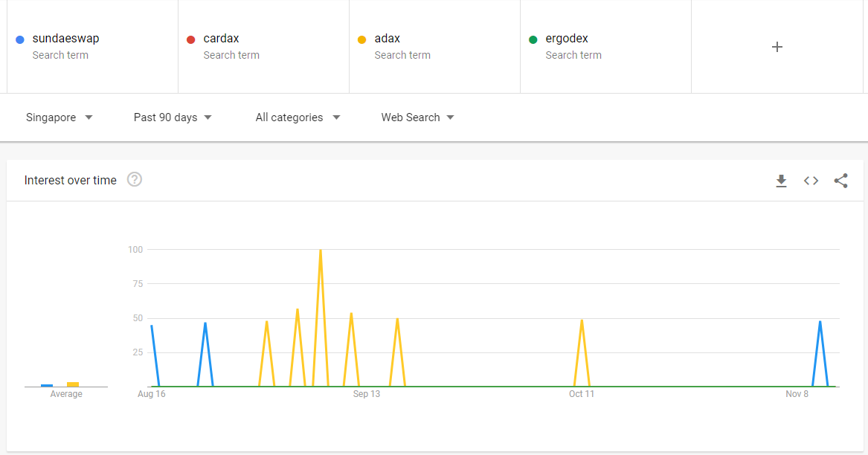Click the Average label under the bars

click(66, 394)
